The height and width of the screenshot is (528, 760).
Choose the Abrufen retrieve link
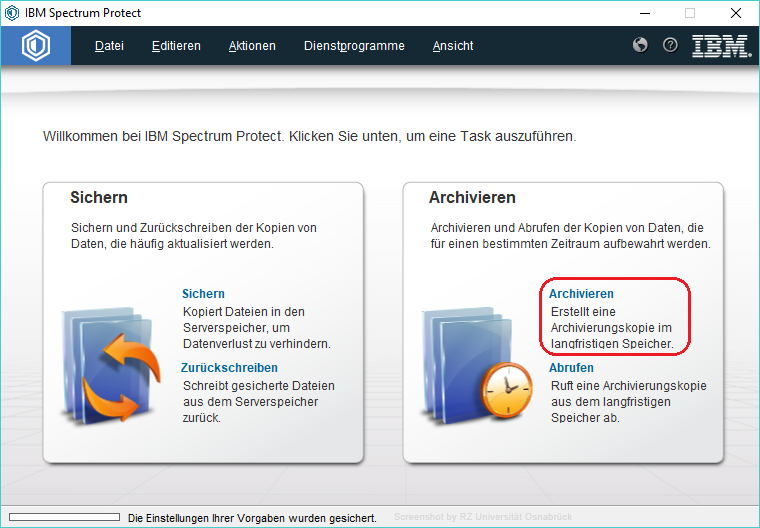coord(571,368)
